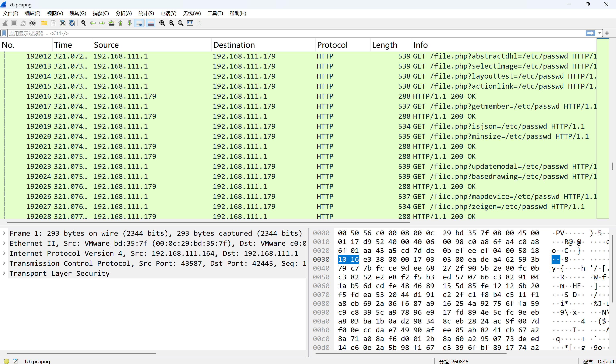
Task: Click the find packet magnifier icon
Action: [x=83, y=23]
